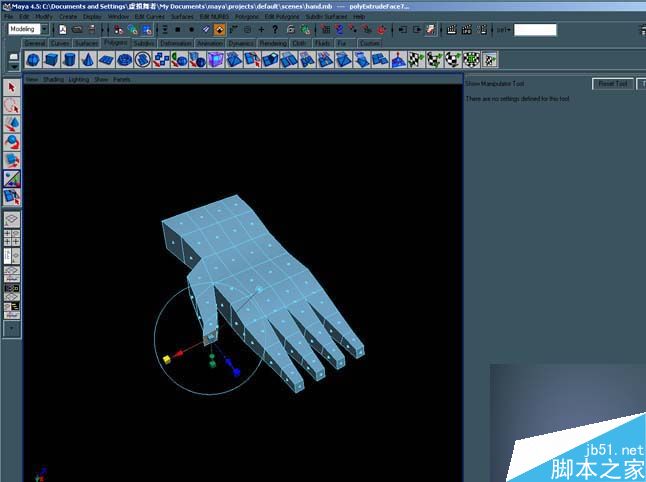The image size is (646, 482).
Task: Pick the Lasso select tool
Action: click(12, 106)
